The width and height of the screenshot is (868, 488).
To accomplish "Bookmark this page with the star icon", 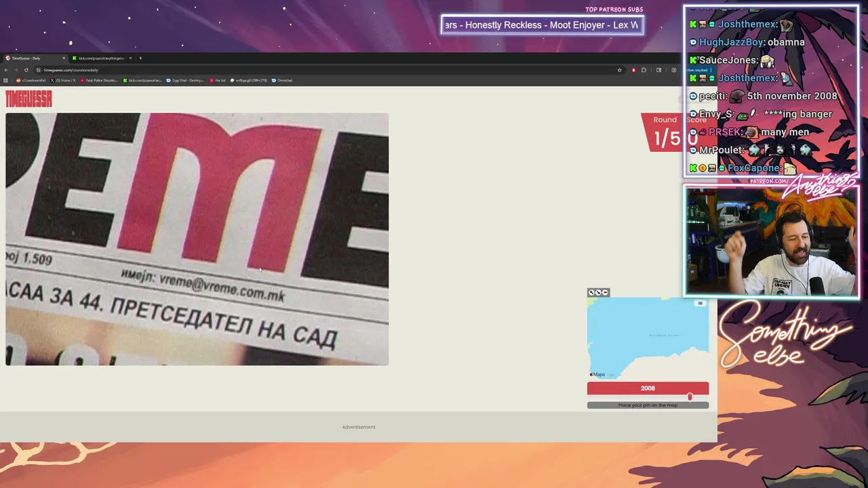I will 619,70.
